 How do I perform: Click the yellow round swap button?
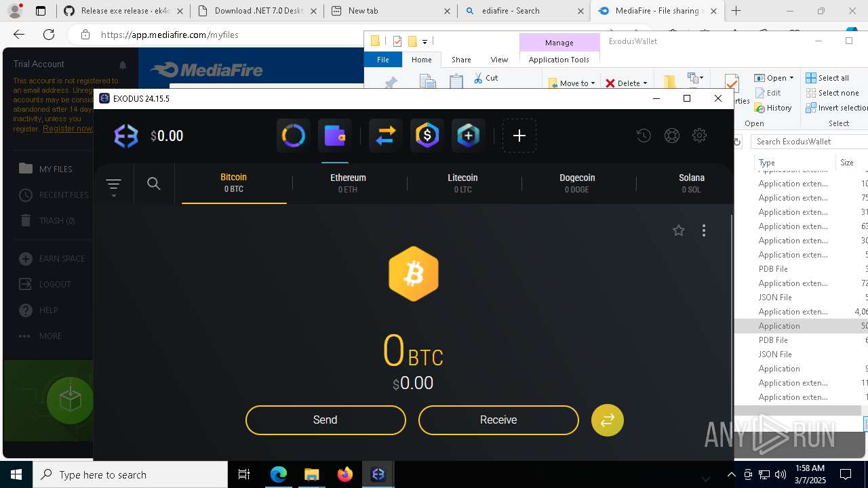[608, 420]
